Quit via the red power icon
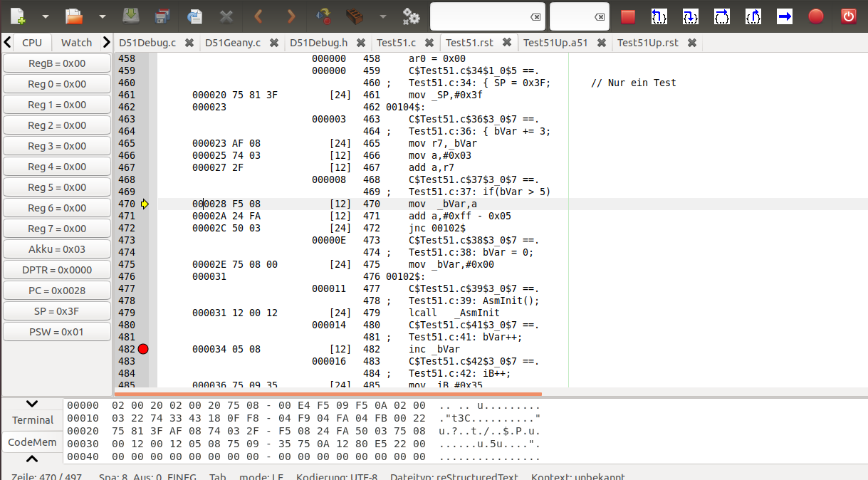 [848, 16]
